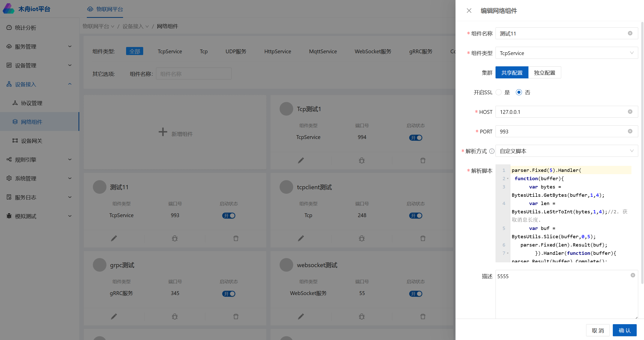
Task: Debug the Tcp测试1 component
Action: (x=362, y=160)
